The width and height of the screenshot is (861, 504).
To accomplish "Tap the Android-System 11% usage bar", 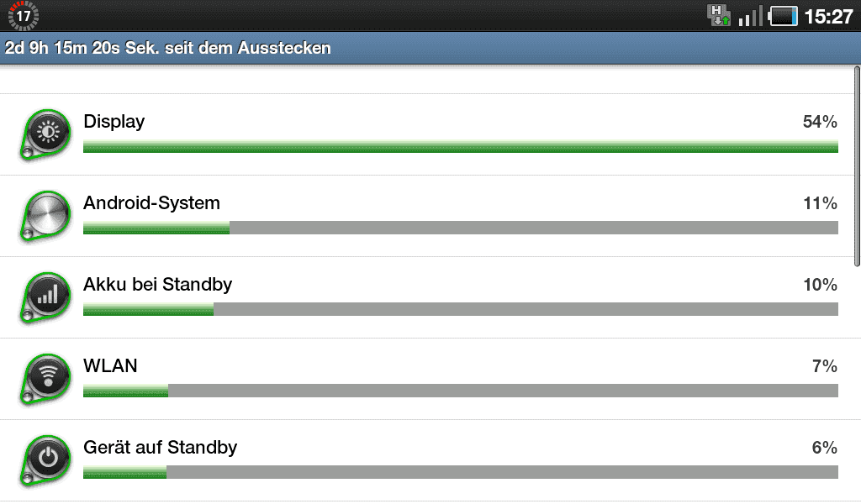I will point(461,228).
